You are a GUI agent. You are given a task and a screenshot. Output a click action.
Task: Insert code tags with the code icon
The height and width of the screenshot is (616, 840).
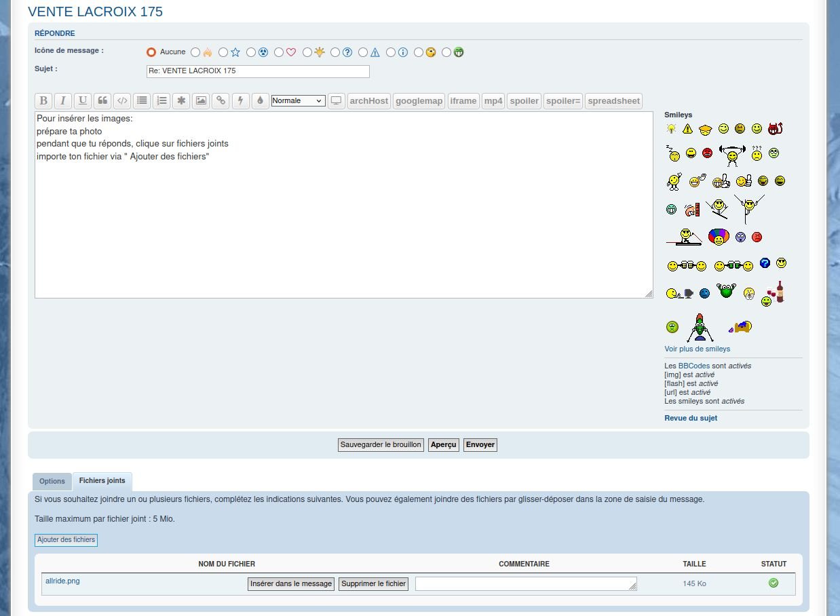click(122, 101)
